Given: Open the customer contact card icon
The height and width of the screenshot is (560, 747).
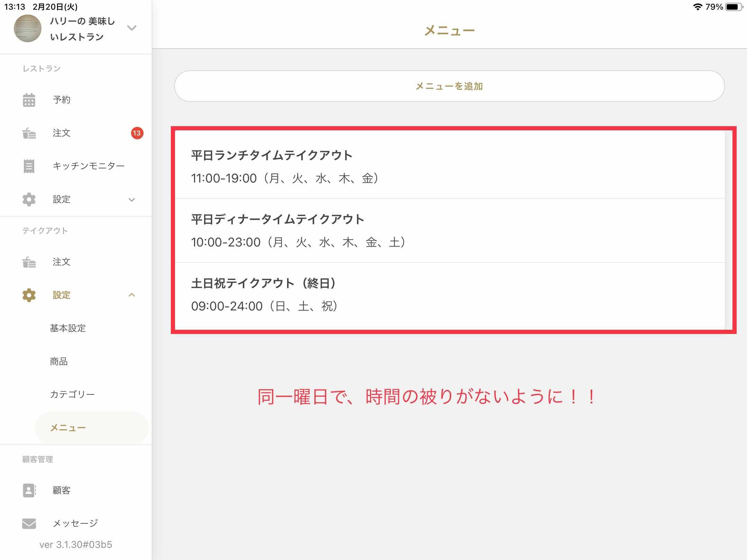Looking at the screenshot, I should (29, 490).
